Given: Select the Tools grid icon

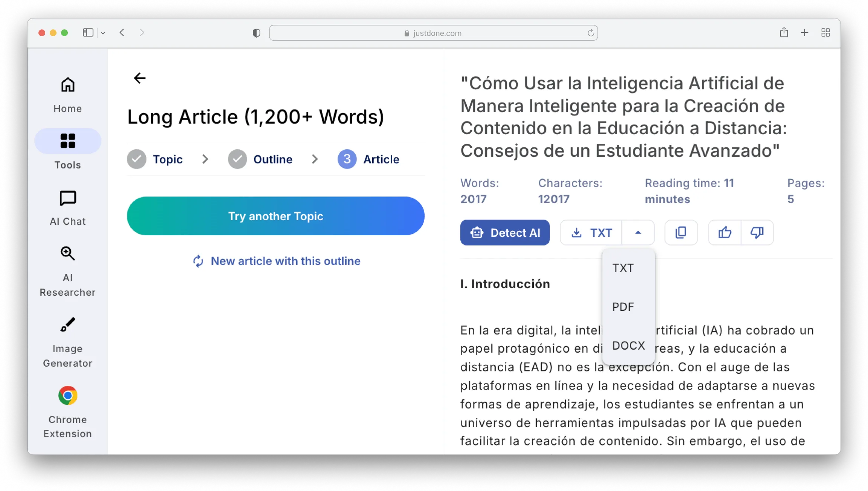Looking at the screenshot, I should [x=68, y=141].
